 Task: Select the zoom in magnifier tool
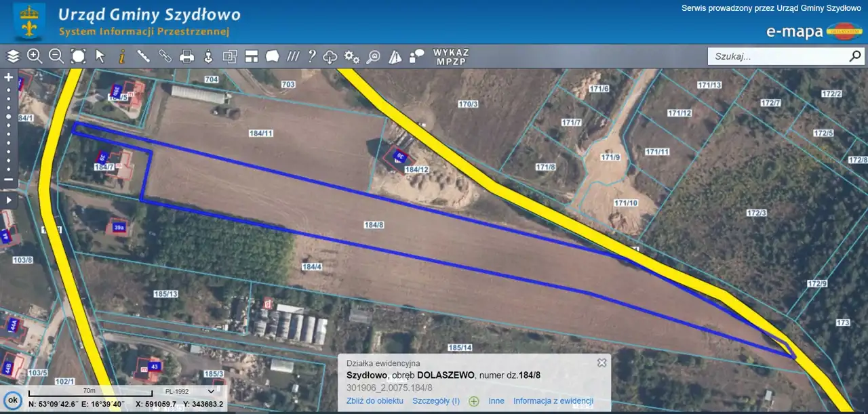coord(35,56)
